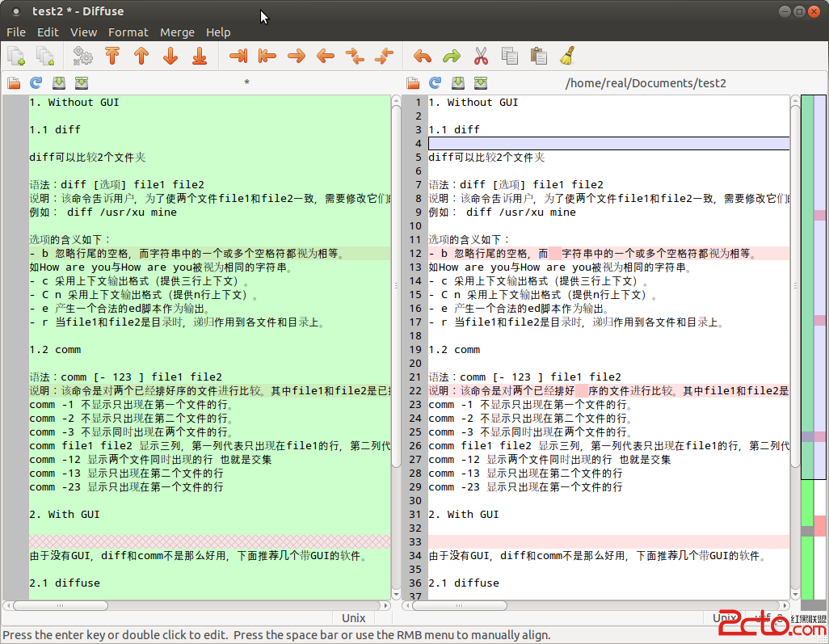Viewport: 829px width, 644px height.
Task: Go to Previous Difference up arrow
Action: [x=141, y=56]
